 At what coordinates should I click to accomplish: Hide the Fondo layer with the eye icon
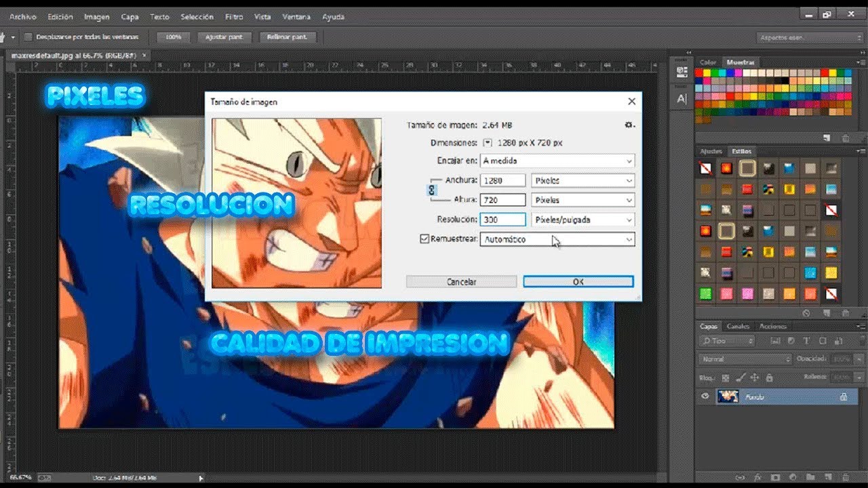pyautogui.click(x=705, y=396)
